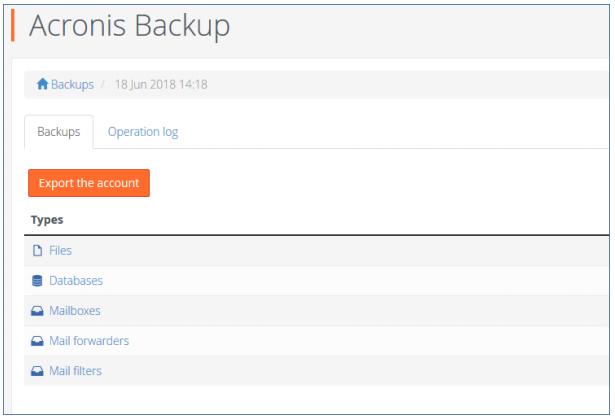Click the Databases cylinder icon
This screenshot has height=419, width=615.
tap(37, 281)
